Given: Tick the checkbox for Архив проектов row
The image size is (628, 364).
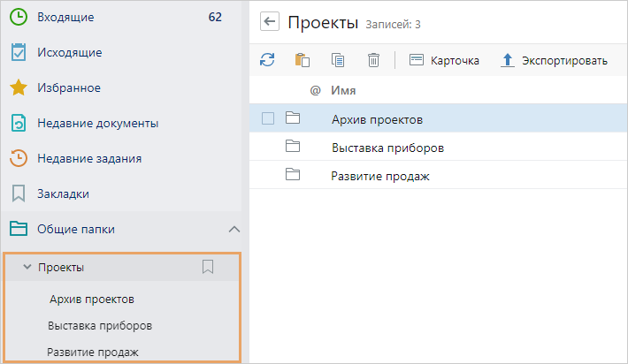Looking at the screenshot, I should 268,118.
